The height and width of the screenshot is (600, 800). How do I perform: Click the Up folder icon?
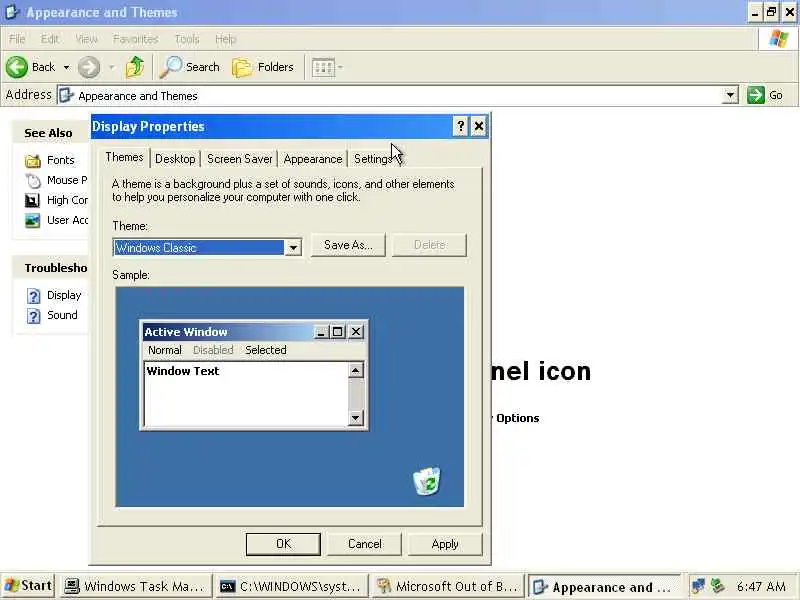[x=135, y=67]
